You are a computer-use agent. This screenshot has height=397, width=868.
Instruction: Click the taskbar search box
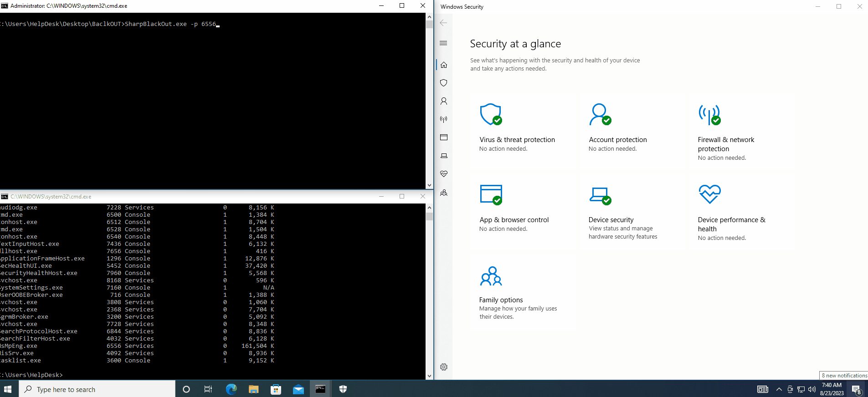click(97, 389)
